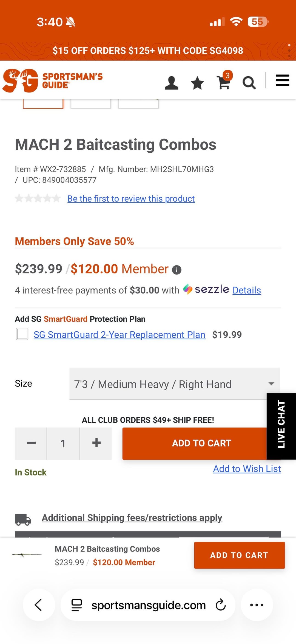Decrease quantity with minus button
296x644 pixels.
point(31,443)
